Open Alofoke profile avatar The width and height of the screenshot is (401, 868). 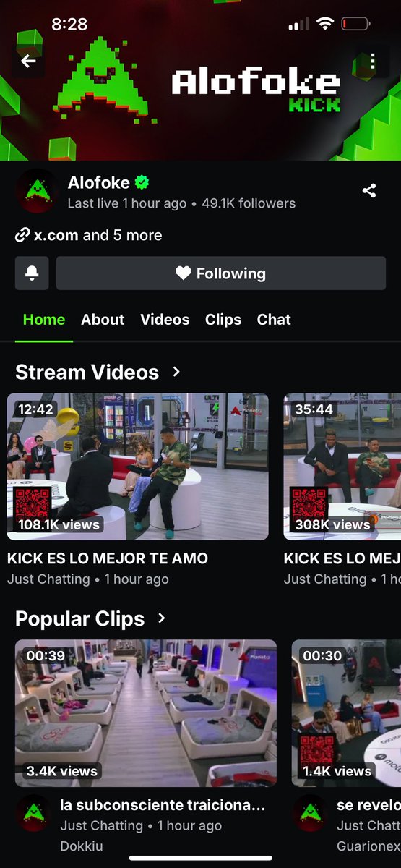click(x=36, y=191)
